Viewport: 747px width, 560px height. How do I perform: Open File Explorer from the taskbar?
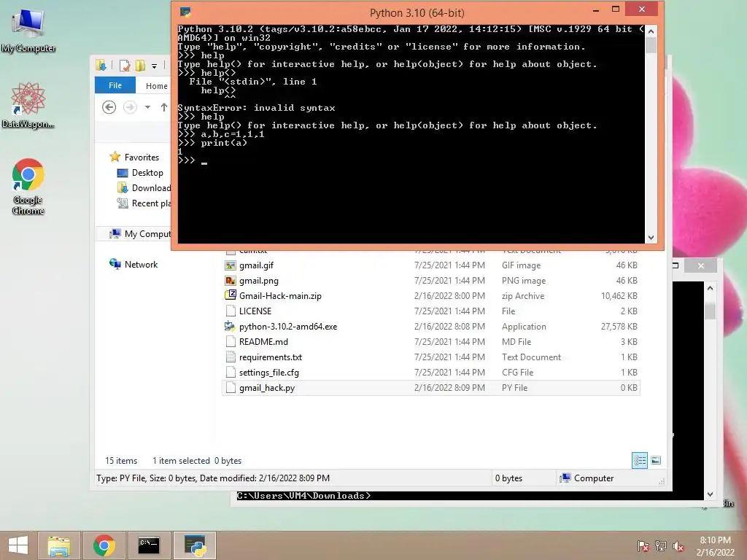58,545
